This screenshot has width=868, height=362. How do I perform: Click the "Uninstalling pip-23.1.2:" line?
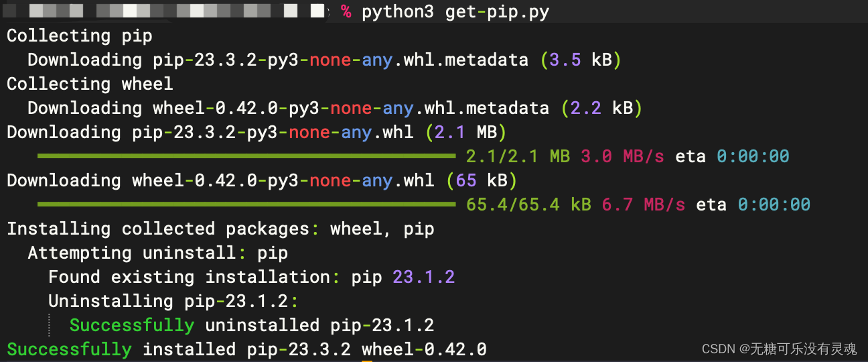173,301
